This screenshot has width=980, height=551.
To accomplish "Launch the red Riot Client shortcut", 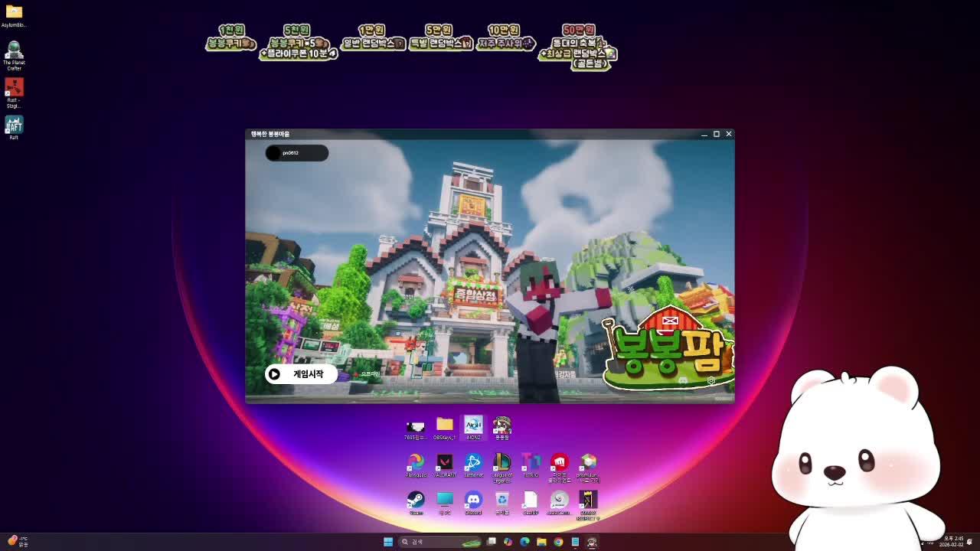I will (x=560, y=468).
